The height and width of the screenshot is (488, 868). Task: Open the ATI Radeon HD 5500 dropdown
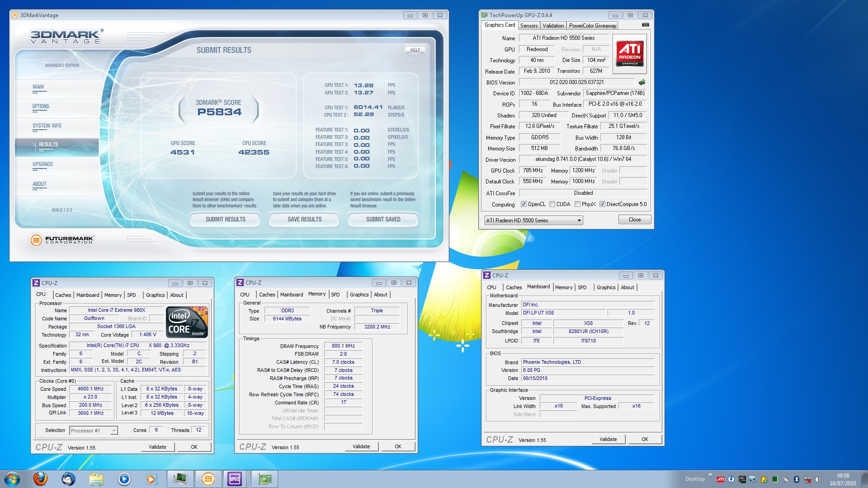[x=579, y=221]
